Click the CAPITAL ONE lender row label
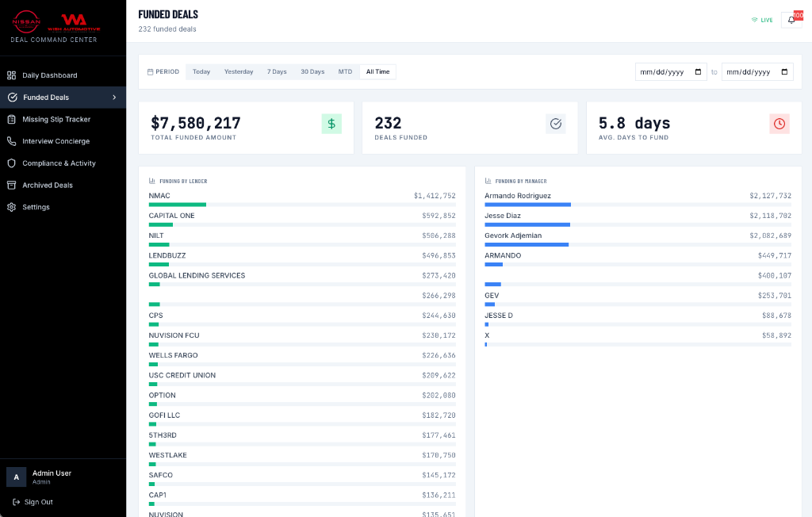This screenshot has width=812, height=517. [x=171, y=216]
